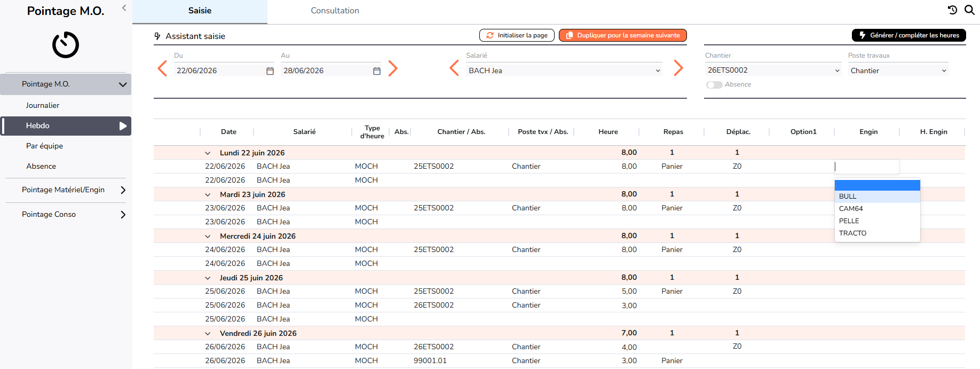Viewport: 980px width, 369px height.
Task: Expand Pointage Conso section
Action: (x=123, y=215)
